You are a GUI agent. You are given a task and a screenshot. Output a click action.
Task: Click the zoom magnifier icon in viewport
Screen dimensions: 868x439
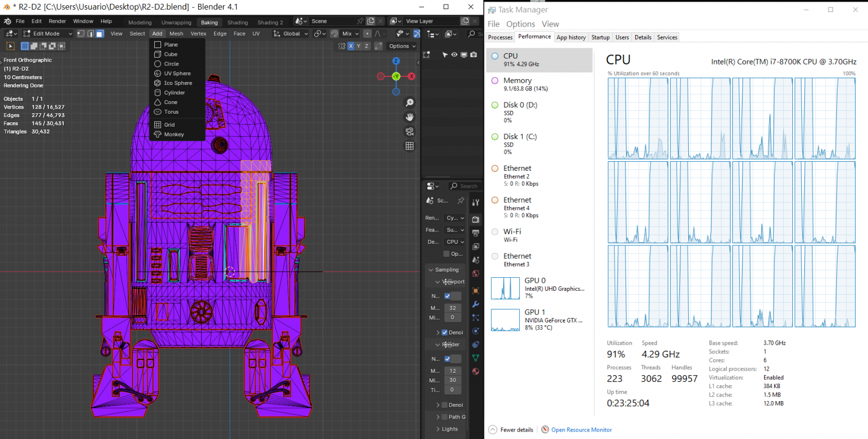[410, 103]
